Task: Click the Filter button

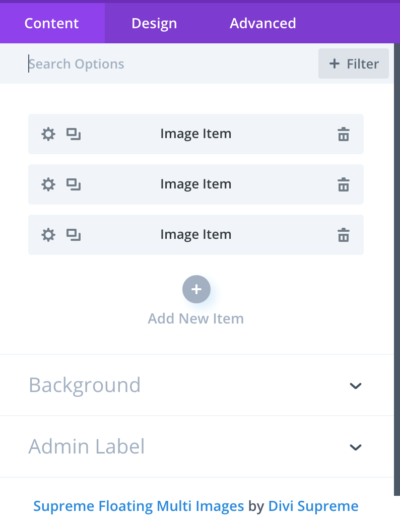Action: click(x=353, y=64)
